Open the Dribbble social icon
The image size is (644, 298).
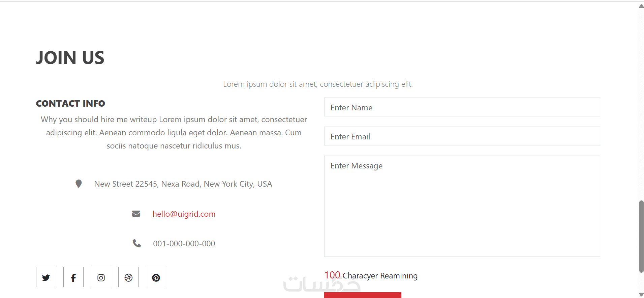click(x=128, y=277)
